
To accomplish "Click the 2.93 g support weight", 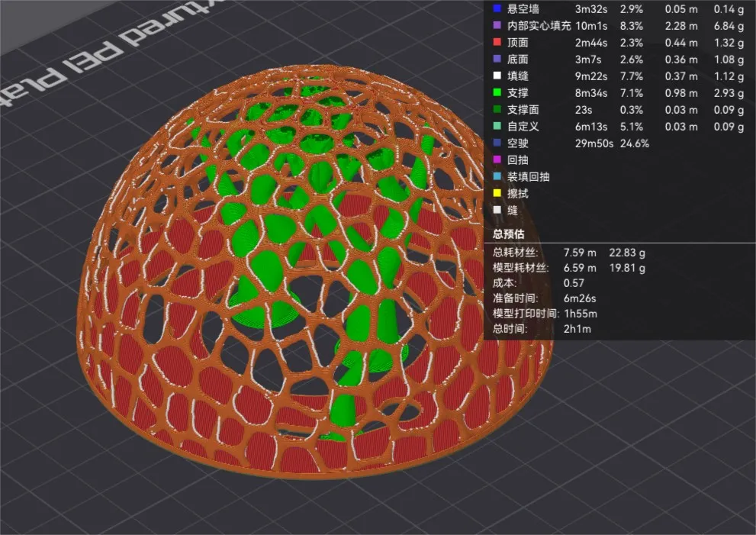I will [729, 92].
